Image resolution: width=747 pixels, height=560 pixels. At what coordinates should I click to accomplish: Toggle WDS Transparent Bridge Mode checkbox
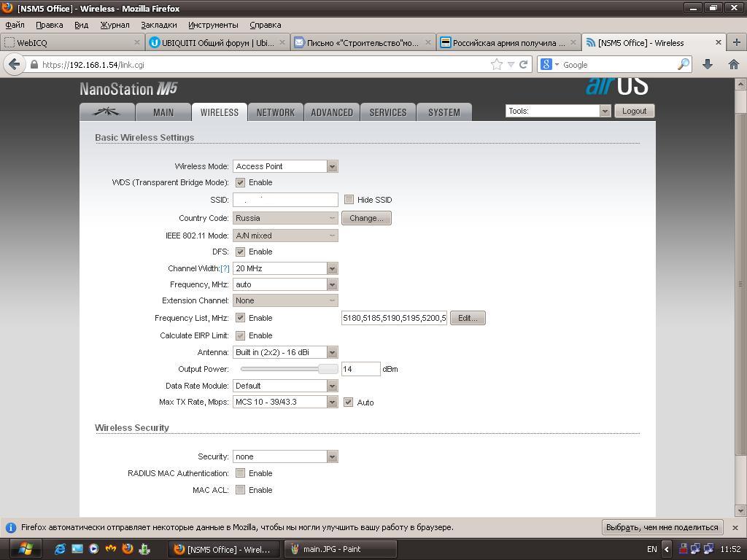[241, 183]
